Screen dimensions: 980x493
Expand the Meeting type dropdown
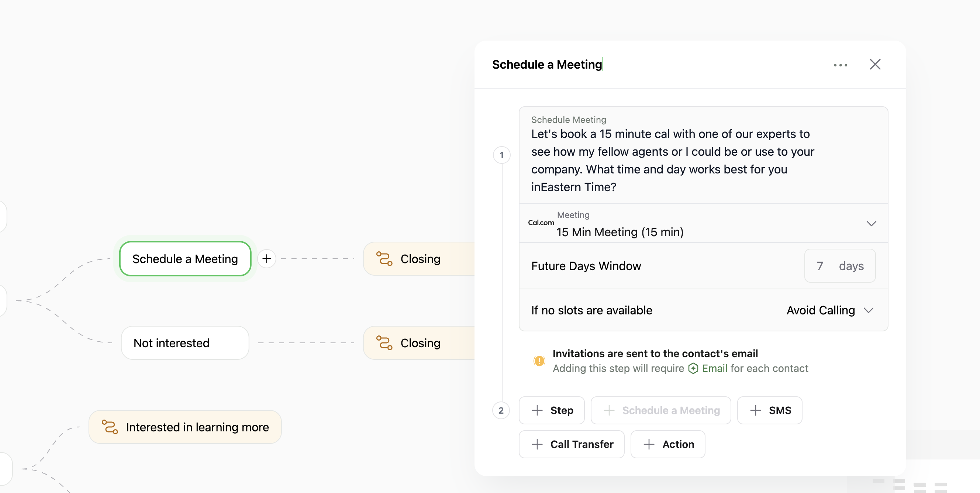[871, 223]
